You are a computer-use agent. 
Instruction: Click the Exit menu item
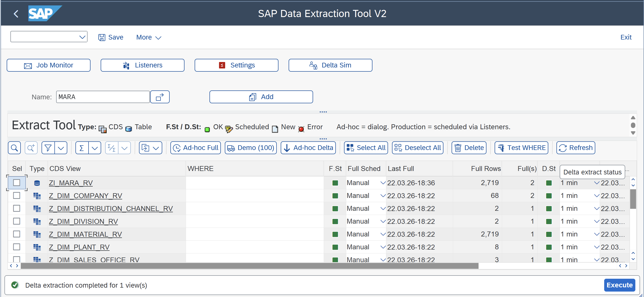point(625,37)
